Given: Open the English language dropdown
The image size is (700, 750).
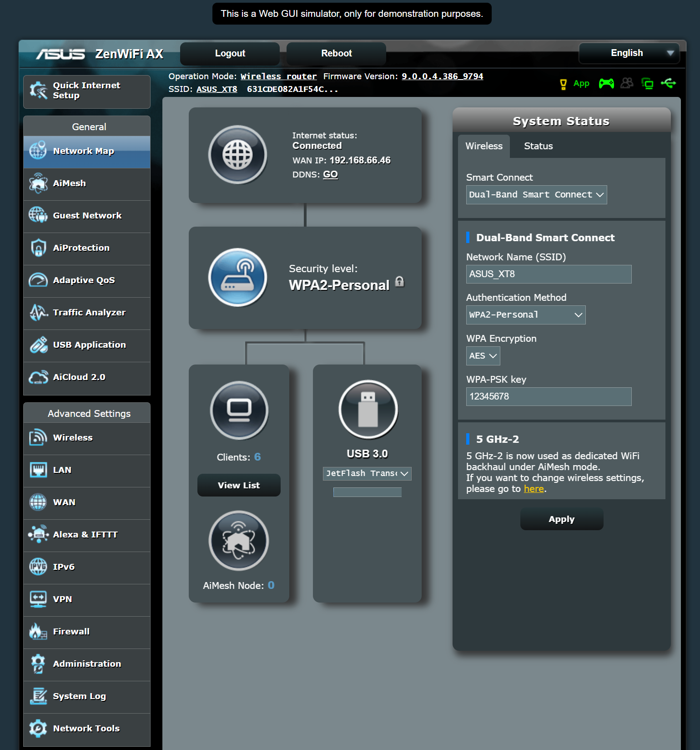Looking at the screenshot, I should (x=629, y=53).
